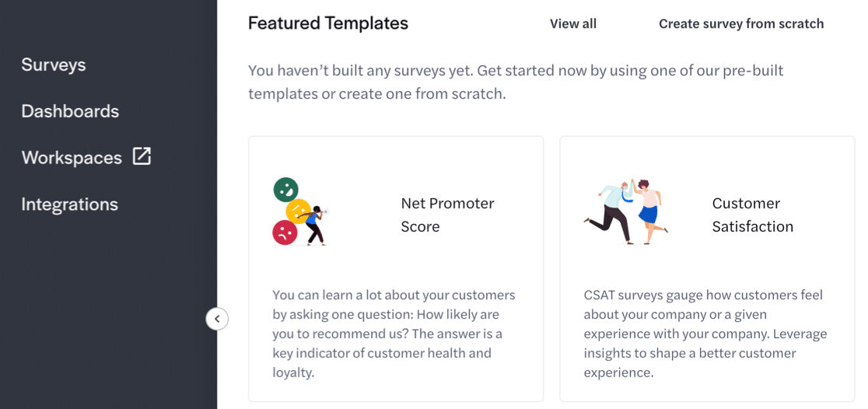Select the Net Promoter Score title
The width and height of the screenshot is (868, 409).
click(447, 215)
